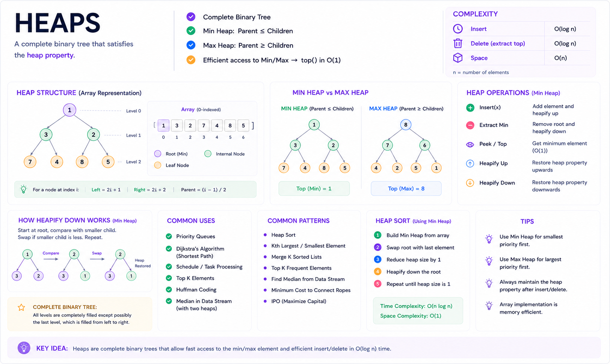
Task: Click step 5 circle beside Repeat until heap size is 1
Action: coord(377,284)
